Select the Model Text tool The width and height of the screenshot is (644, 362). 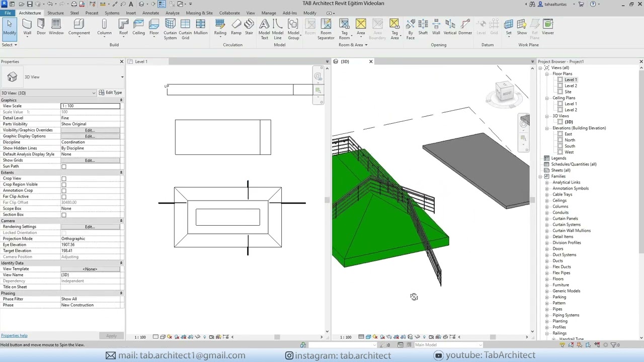[264, 29]
